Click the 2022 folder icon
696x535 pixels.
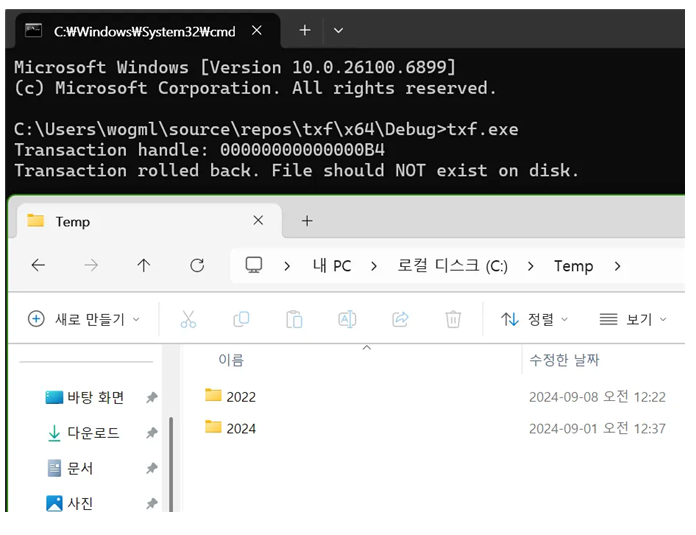click(213, 395)
